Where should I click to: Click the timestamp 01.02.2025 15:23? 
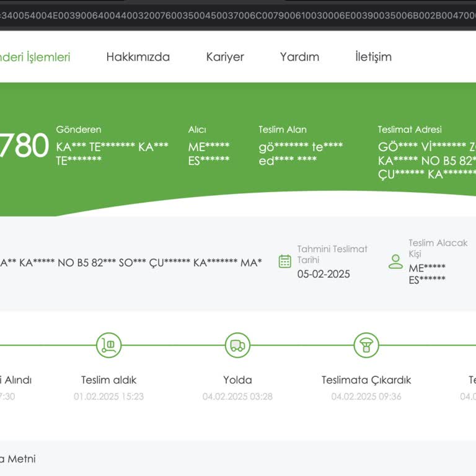[108, 397]
